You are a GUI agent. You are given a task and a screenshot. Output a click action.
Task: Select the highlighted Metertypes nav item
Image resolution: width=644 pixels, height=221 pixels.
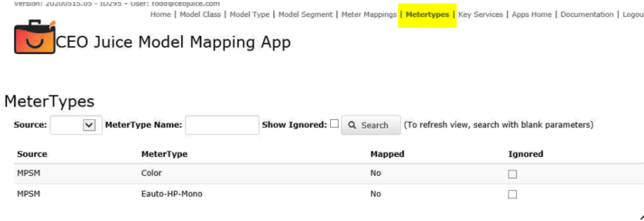pyautogui.click(x=427, y=14)
